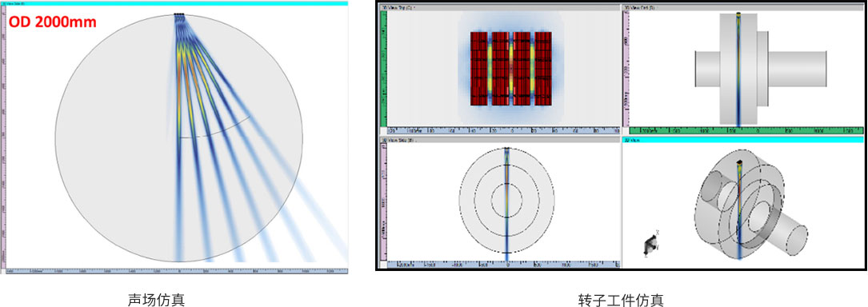This screenshot has height=307, width=868.
Task: Click the "OD 2000mm" red label
Action: pos(53,22)
